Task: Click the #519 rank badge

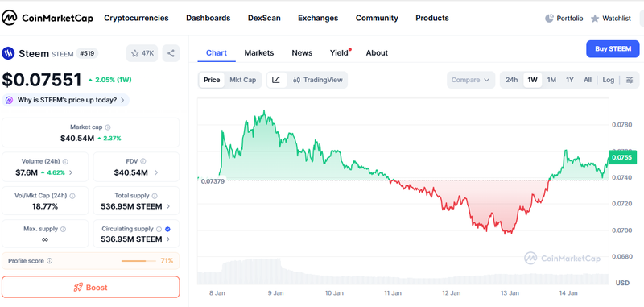Action: coord(87,53)
